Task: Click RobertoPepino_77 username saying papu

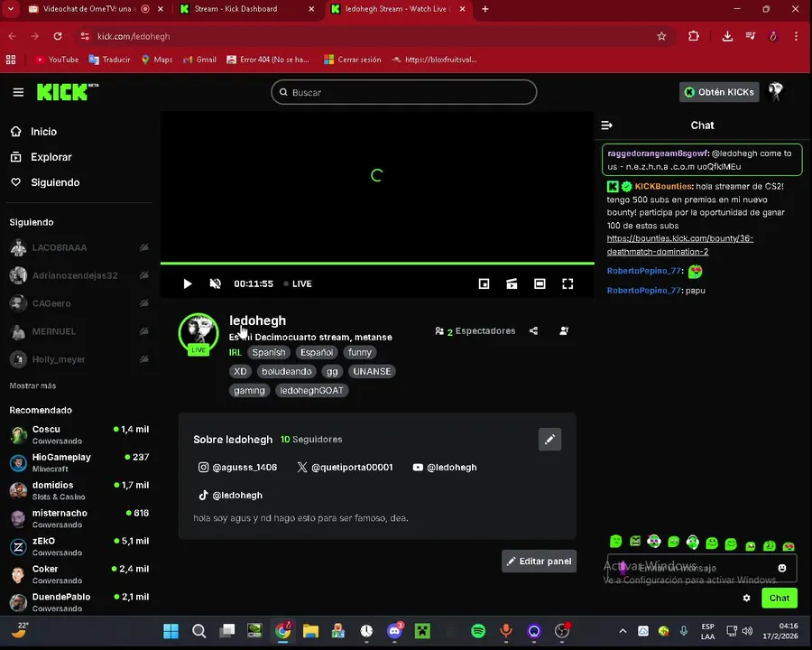Action: click(x=643, y=291)
